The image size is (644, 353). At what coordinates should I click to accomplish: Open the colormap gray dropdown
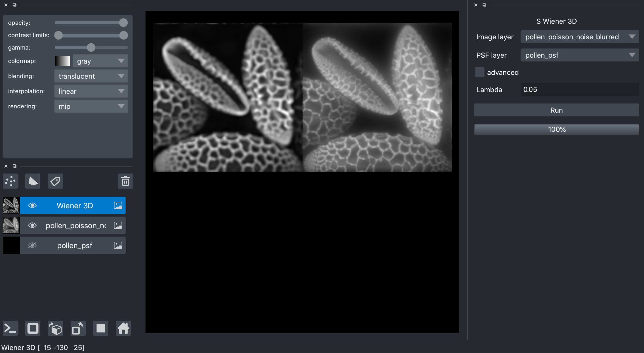coord(100,61)
